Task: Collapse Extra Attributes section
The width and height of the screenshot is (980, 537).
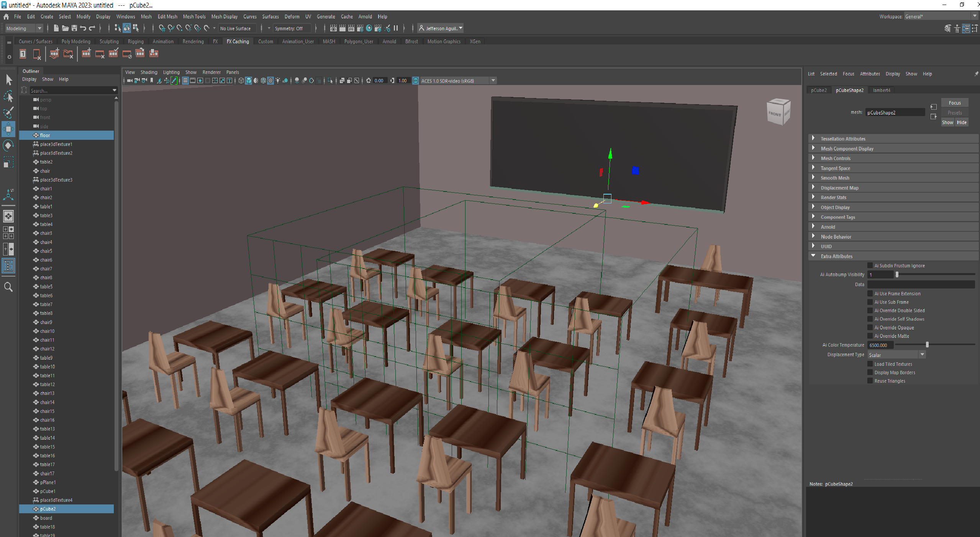Action: click(893, 256)
